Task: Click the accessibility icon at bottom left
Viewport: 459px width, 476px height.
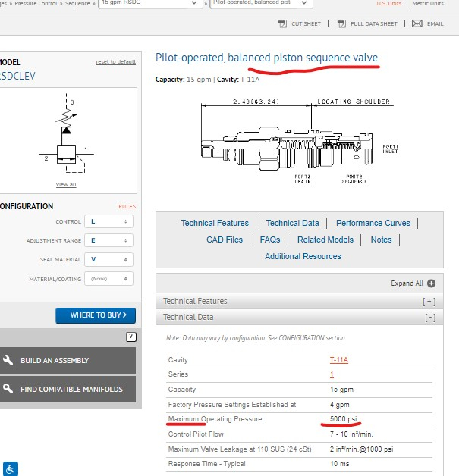Action: [x=11, y=468]
